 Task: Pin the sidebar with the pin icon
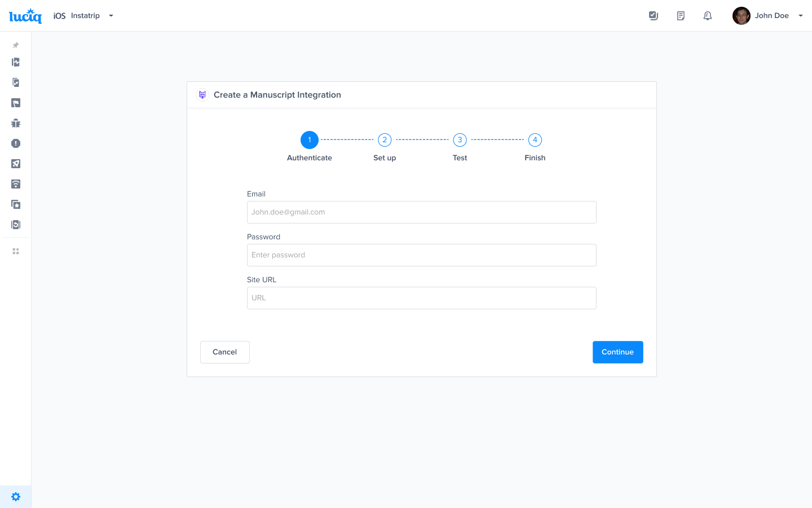point(16,45)
